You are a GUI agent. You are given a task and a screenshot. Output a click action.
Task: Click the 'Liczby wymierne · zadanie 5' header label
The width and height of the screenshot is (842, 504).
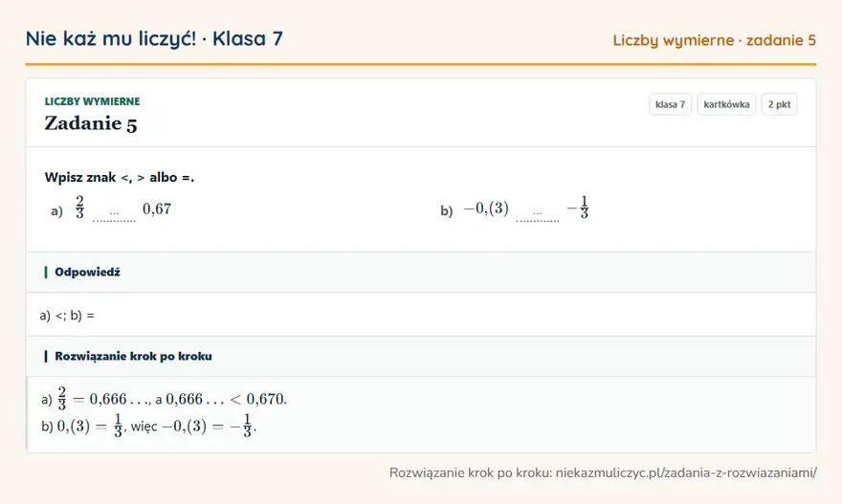tap(714, 40)
